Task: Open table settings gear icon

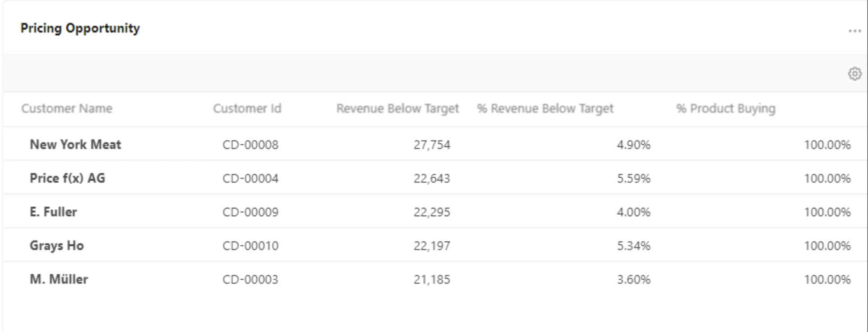Action: pos(854,74)
